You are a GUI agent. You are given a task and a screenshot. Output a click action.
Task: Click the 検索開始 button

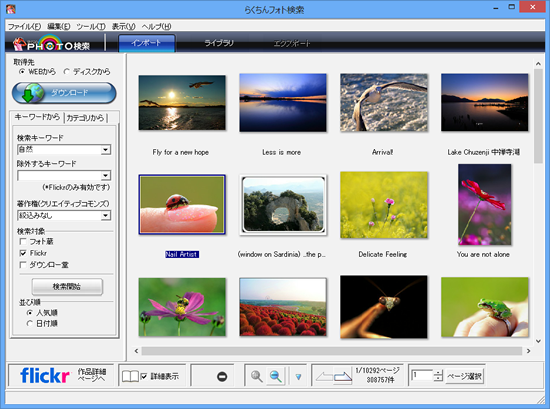pyautogui.click(x=67, y=287)
